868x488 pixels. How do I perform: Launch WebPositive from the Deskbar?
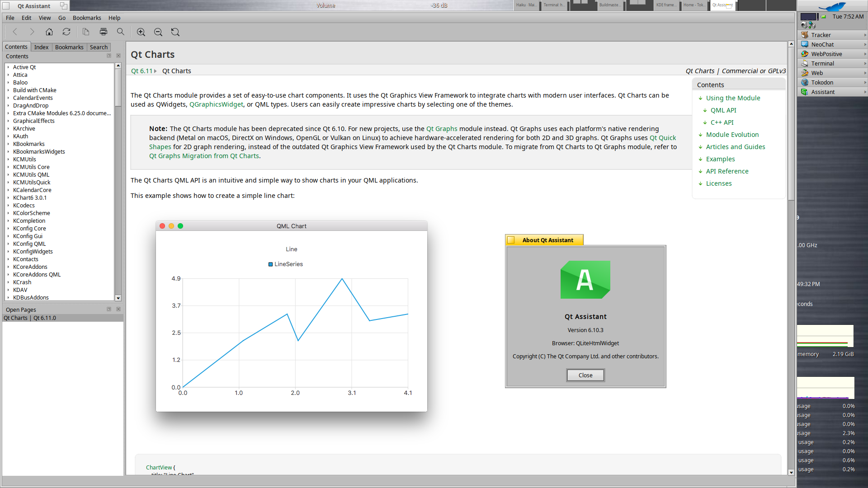coord(833,54)
